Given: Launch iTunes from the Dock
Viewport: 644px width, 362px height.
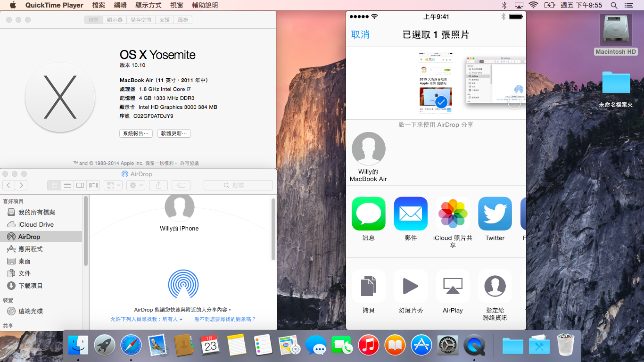Looking at the screenshot, I should (x=369, y=346).
